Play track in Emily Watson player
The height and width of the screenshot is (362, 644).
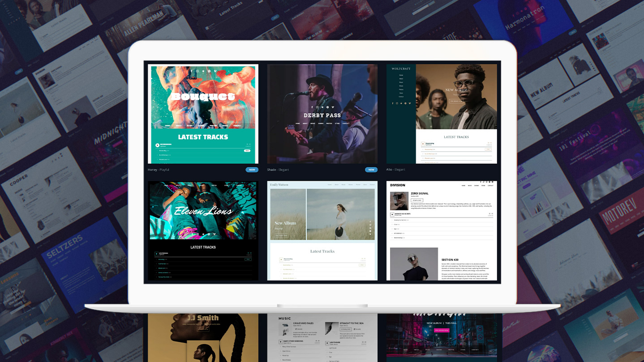(281, 259)
